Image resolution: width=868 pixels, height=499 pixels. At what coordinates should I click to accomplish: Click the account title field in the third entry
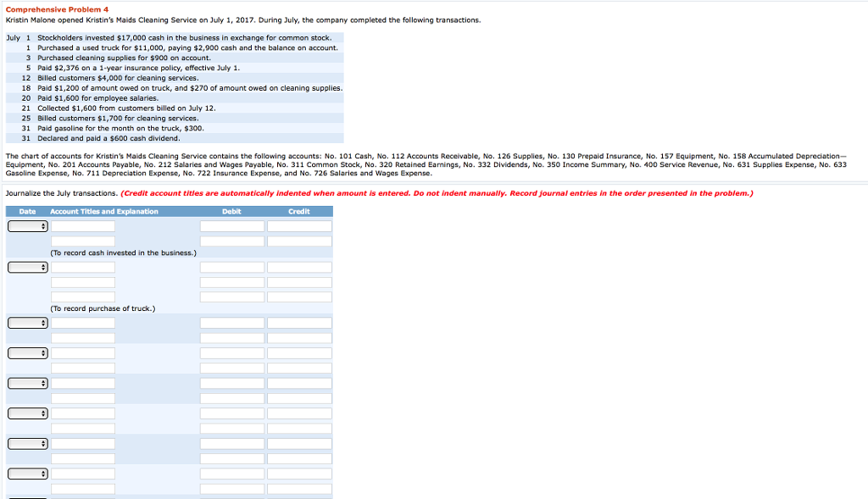(x=84, y=323)
